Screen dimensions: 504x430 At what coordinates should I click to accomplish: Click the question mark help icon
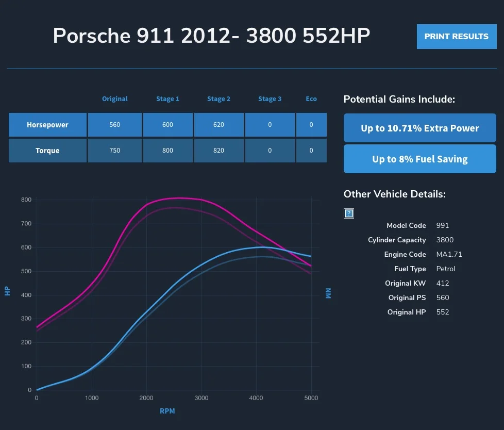pos(349,213)
